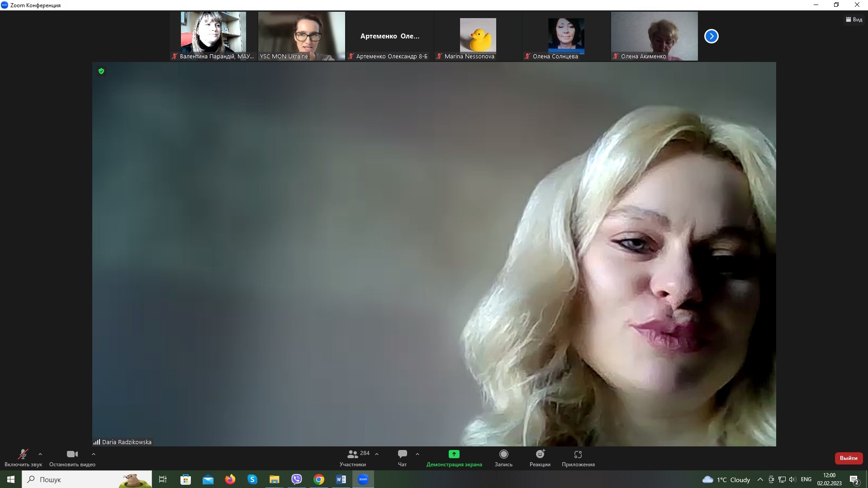Expand the participants options arrow
Viewport: 868px width, 488px height.
377,454
